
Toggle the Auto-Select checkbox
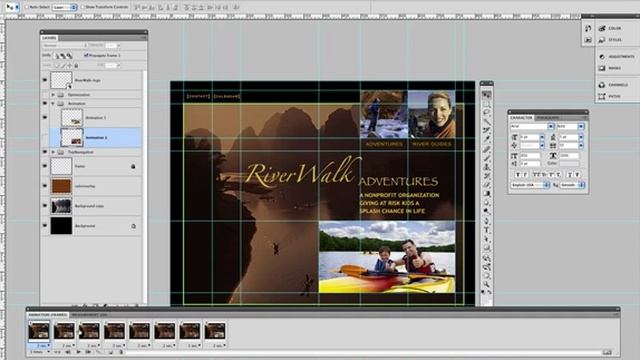pyautogui.click(x=27, y=7)
